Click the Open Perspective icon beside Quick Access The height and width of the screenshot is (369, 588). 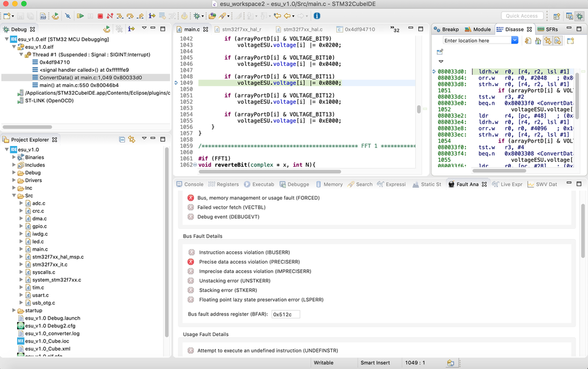[557, 16]
